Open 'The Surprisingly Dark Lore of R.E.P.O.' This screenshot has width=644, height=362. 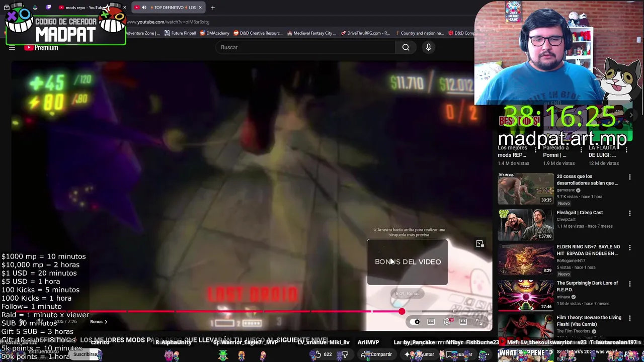[x=587, y=286]
